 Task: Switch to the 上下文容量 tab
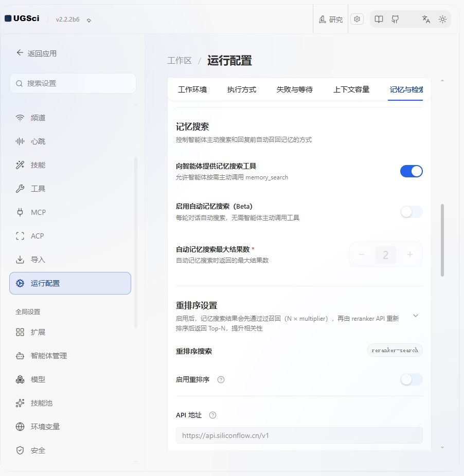pos(351,89)
